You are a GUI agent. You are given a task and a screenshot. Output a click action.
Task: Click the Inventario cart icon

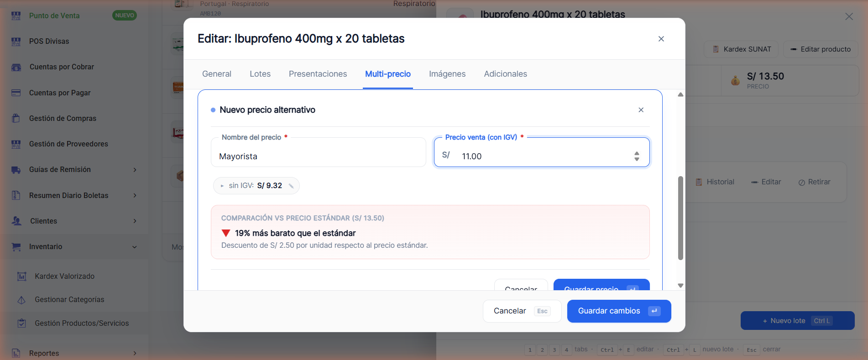tap(16, 247)
